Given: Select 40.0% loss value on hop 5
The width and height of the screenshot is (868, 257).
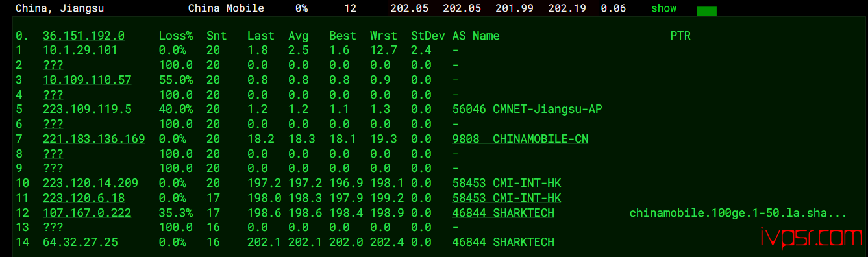Looking at the screenshot, I should (176, 109).
